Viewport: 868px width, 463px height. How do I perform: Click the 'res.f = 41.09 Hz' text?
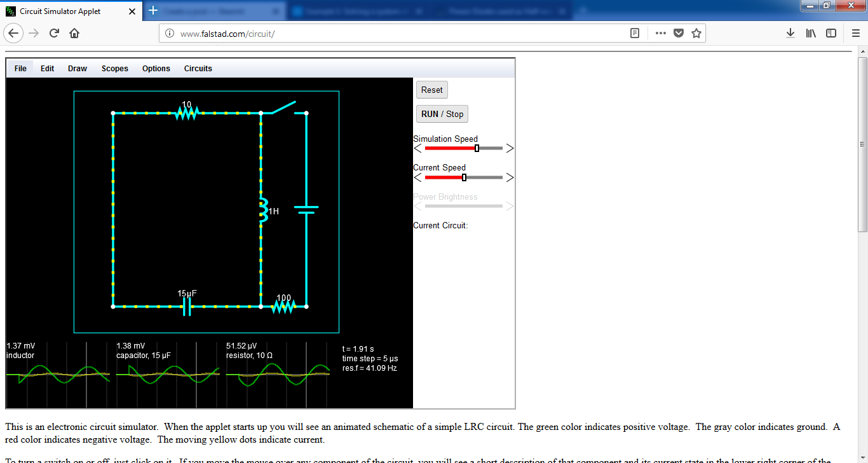370,368
